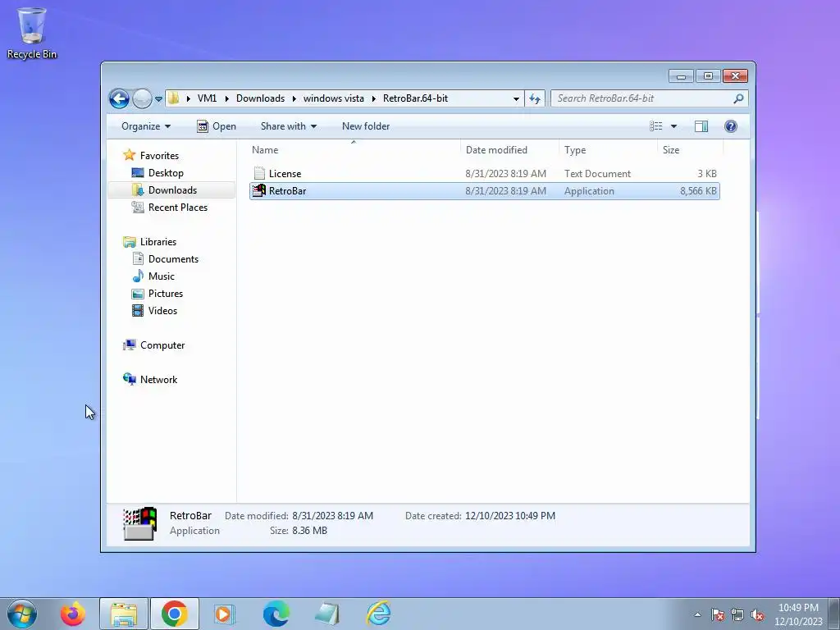840x630 pixels.
Task: Show hidden system tray icons
Action: coord(697,614)
